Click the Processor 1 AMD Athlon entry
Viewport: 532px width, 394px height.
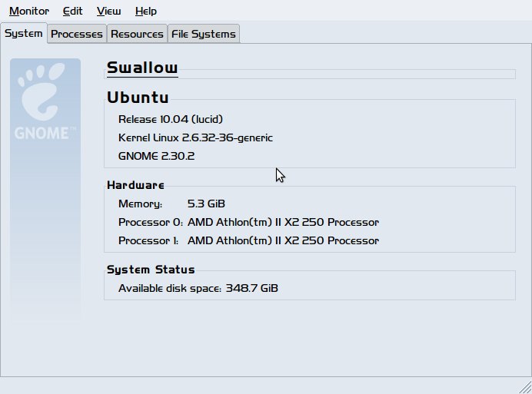(x=248, y=240)
